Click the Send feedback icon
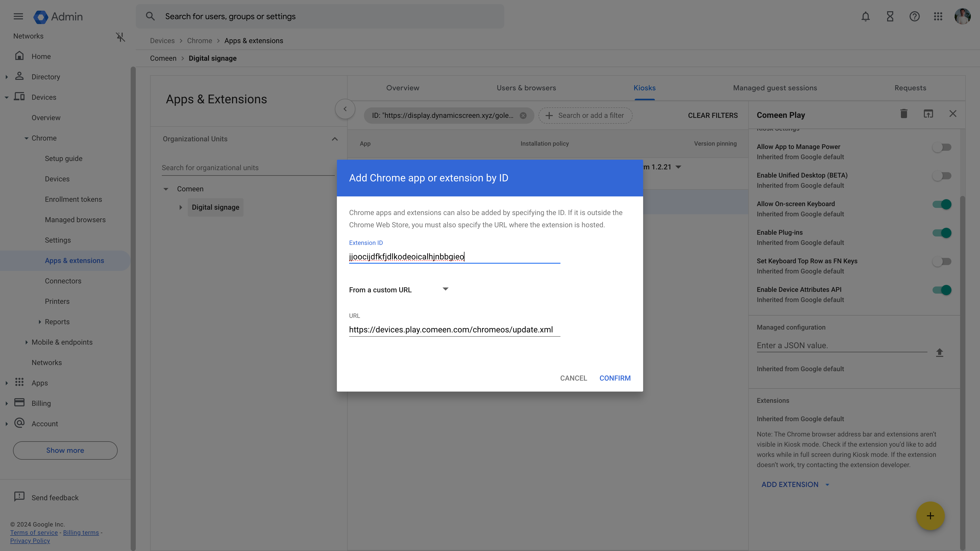This screenshot has height=551, width=980. point(19,497)
